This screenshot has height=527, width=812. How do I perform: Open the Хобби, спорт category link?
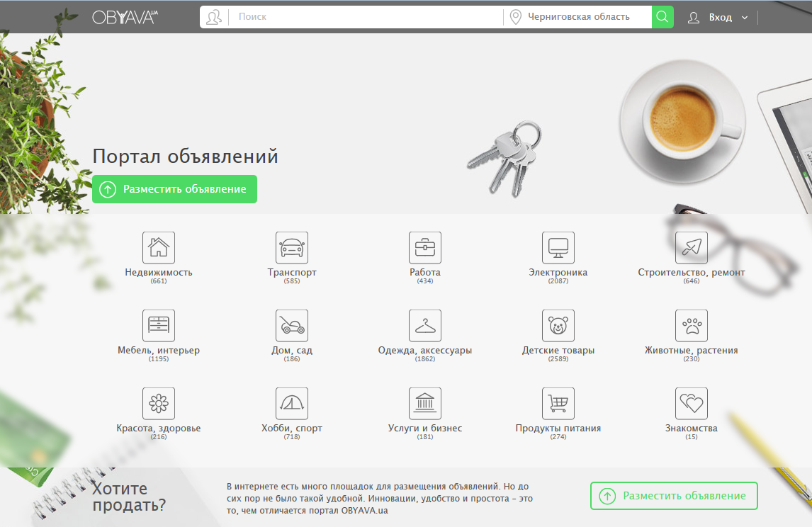click(x=291, y=428)
